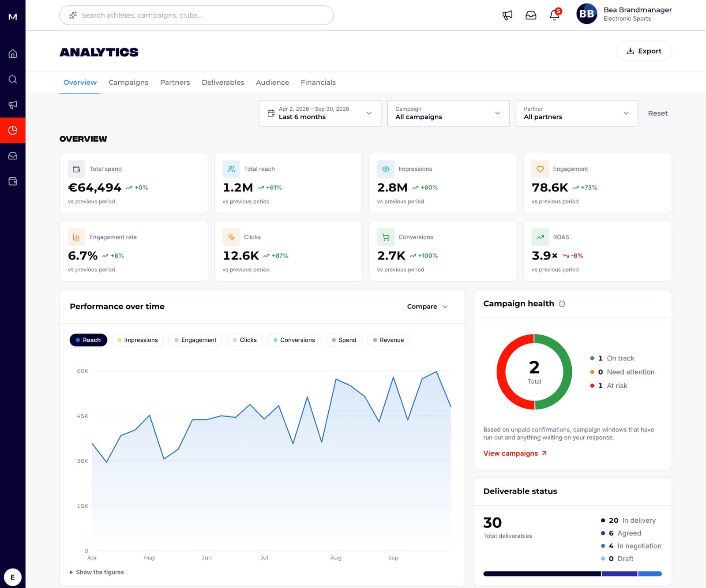This screenshot has width=706, height=588.
Task: Click the €64,494 total spend value
Action: point(94,187)
